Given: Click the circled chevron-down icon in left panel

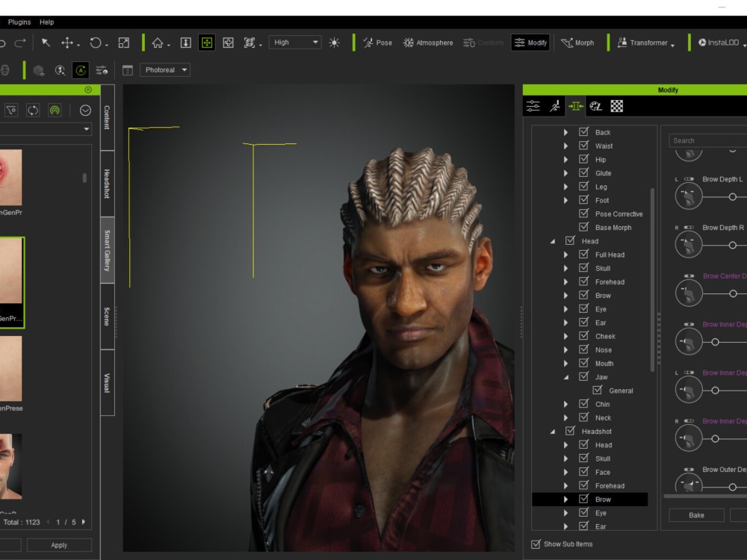Looking at the screenshot, I should [85, 111].
